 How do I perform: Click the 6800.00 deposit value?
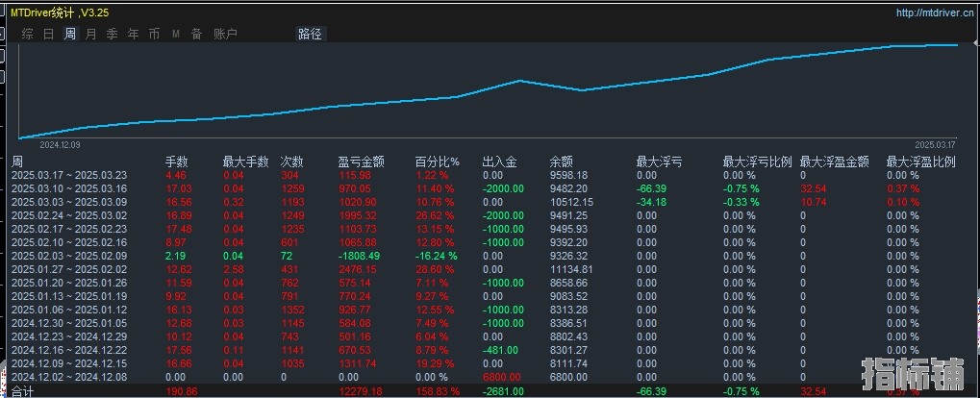point(502,377)
